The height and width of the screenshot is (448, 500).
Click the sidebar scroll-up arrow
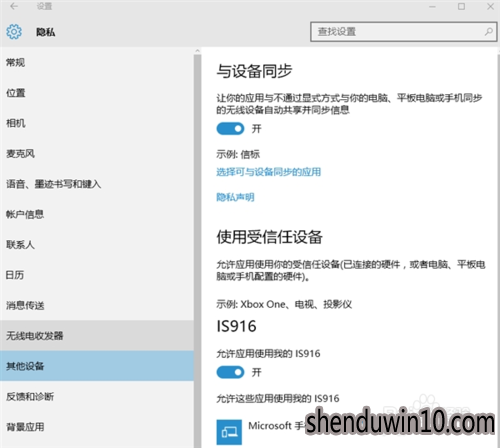[197, 51]
